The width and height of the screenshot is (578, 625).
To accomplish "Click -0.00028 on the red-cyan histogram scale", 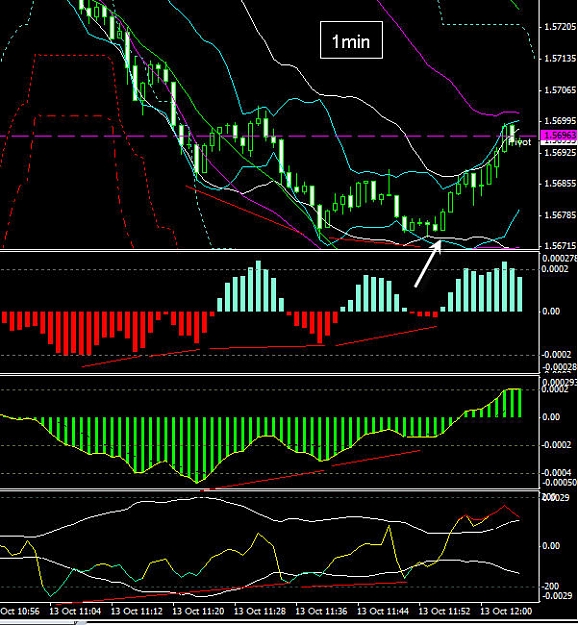I will (x=560, y=367).
